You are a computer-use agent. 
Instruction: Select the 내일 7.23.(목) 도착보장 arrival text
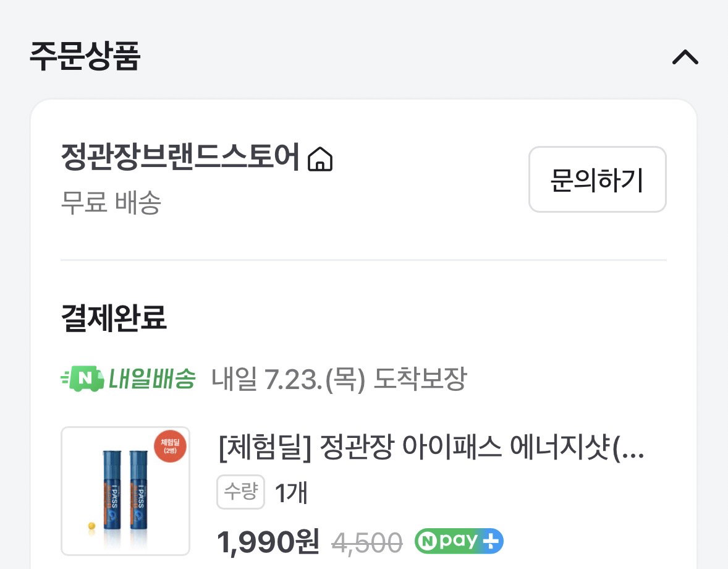point(339,379)
